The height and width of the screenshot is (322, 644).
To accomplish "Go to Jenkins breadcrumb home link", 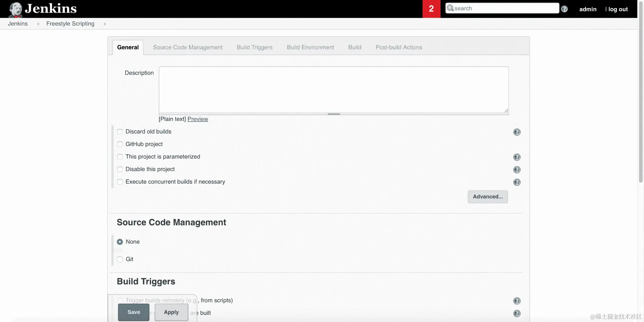I will click(18, 24).
